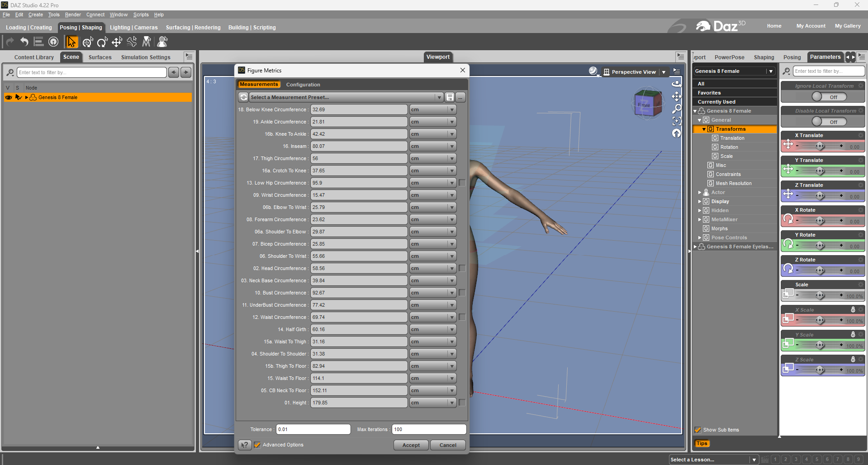The image size is (868, 465).
Task: Click the ellipsis button beside the preset
Action: 460,97
